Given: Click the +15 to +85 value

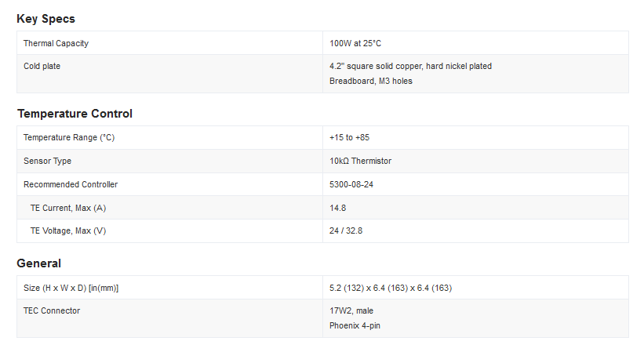Looking at the screenshot, I should [x=349, y=138].
